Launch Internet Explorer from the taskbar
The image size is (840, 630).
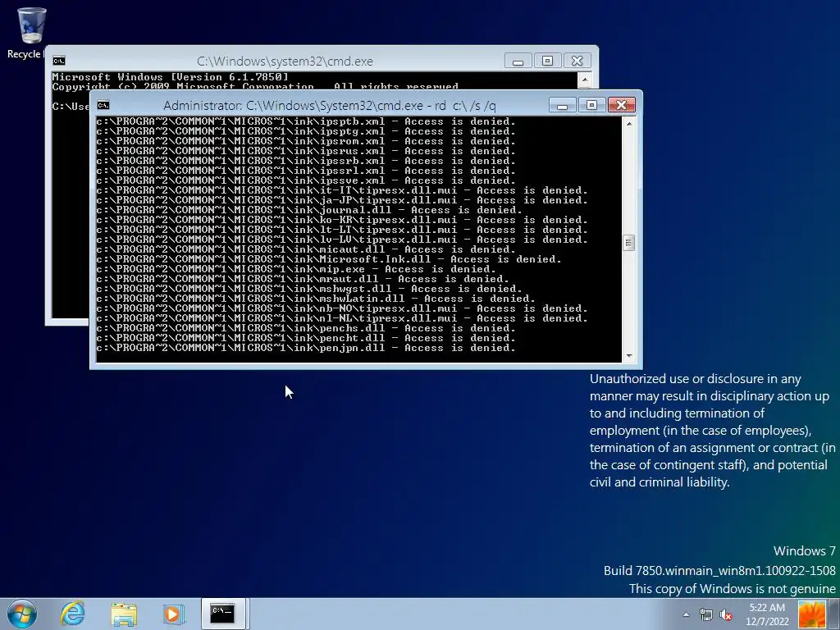point(72,614)
